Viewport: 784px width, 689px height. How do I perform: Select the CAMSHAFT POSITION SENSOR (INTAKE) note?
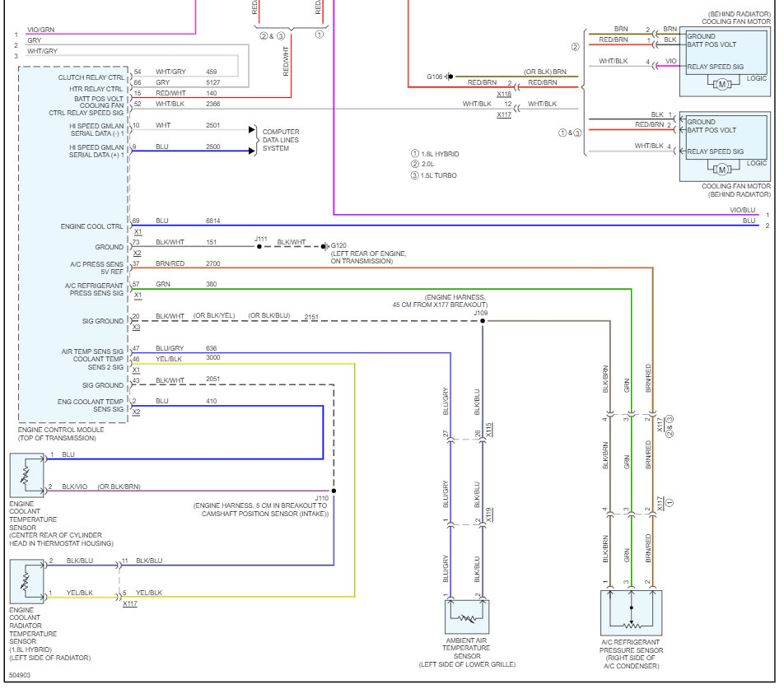coord(265,514)
